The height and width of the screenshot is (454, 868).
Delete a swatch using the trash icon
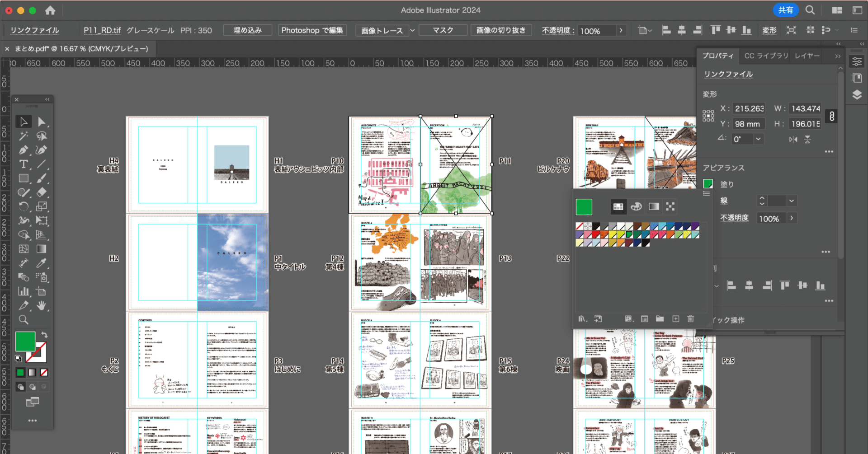(690, 318)
